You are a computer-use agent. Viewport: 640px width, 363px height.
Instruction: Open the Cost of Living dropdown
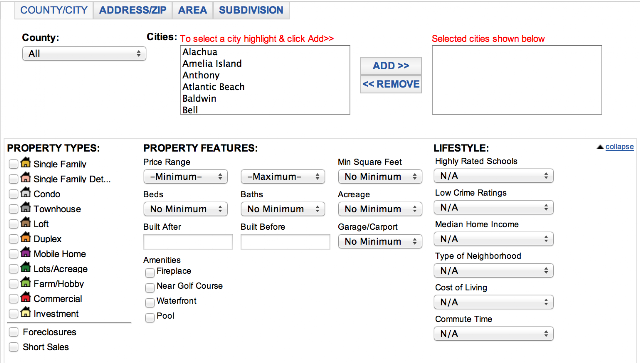493,302
